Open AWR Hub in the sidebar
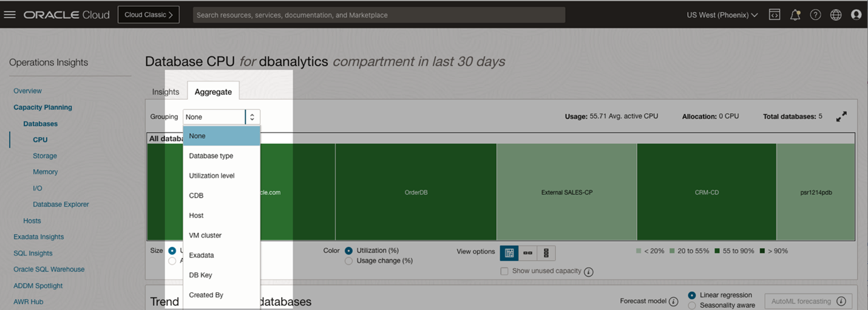868x310 pixels. [29, 301]
